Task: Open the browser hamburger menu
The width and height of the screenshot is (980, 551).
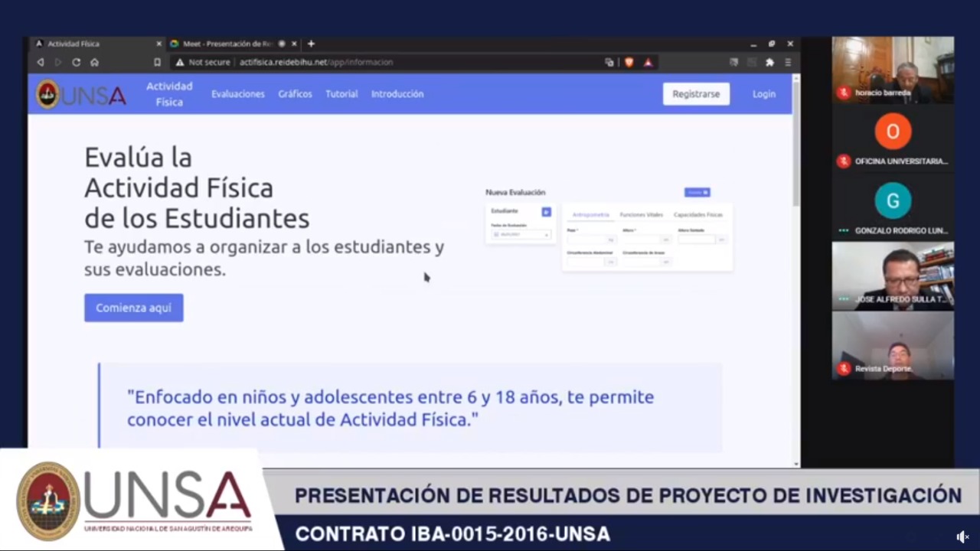Action: click(788, 63)
